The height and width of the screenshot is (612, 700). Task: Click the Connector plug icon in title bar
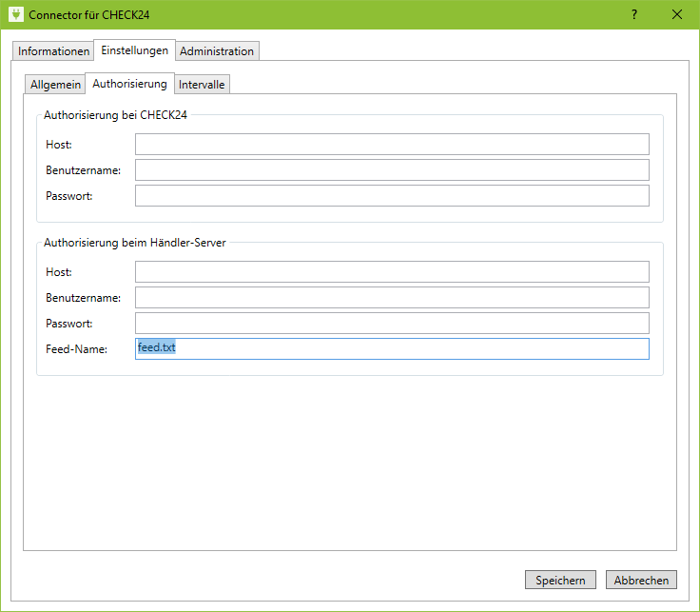pos(15,14)
